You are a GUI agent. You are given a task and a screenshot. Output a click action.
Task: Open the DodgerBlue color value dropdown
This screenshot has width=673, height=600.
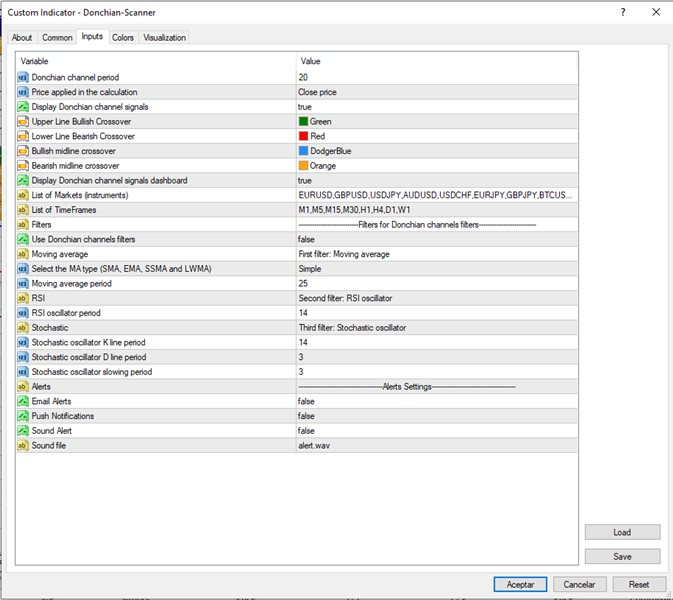(x=437, y=151)
